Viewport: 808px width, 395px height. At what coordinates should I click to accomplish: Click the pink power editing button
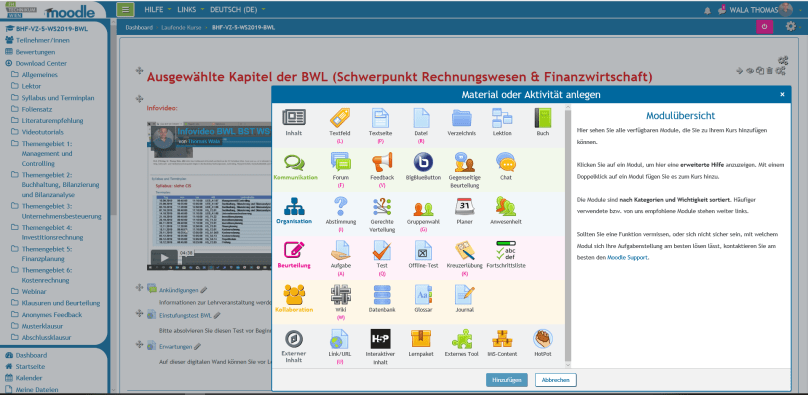pos(764,27)
